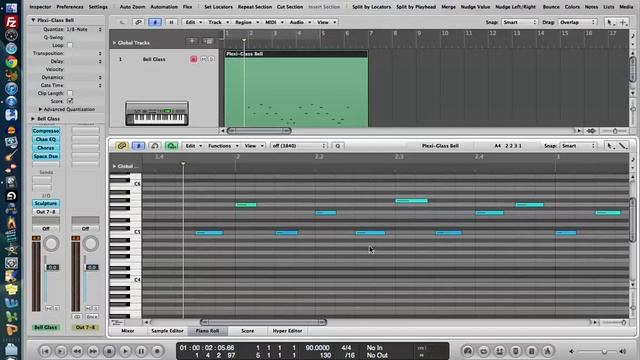Toggle the Cycle mode button in transport

484,351
